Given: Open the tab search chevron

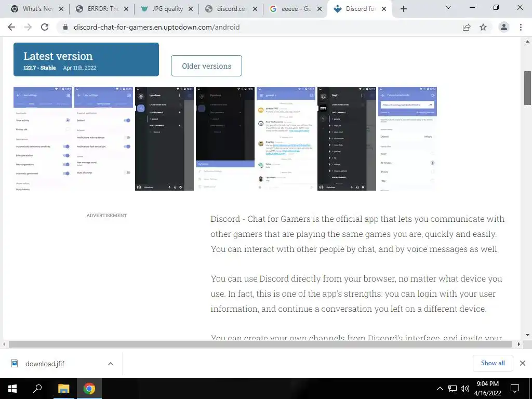Looking at the screenshot, I should click(448, 7).
